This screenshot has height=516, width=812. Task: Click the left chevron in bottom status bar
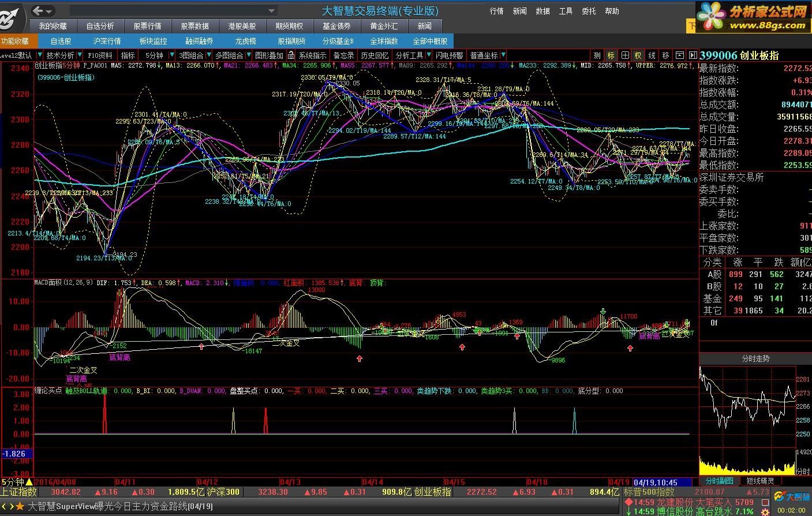[3, 506]
